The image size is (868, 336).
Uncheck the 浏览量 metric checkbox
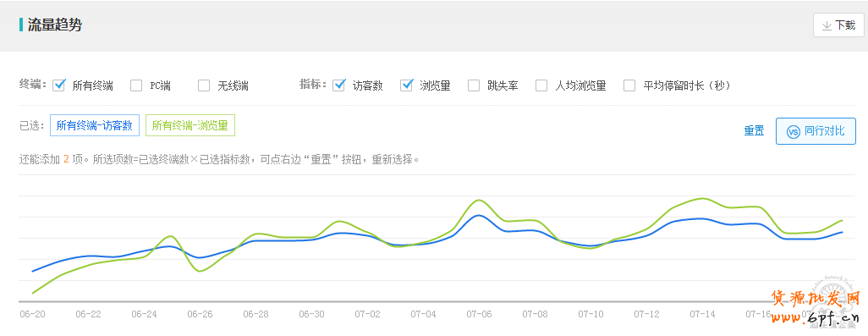click(x=407, y=85)
